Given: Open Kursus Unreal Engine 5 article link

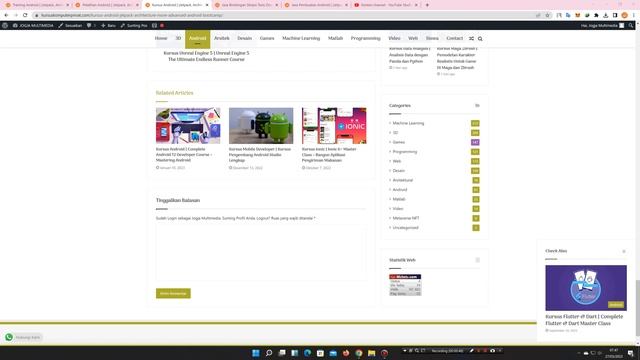Looking at the screenshot, I should click(x=206, y=56).
